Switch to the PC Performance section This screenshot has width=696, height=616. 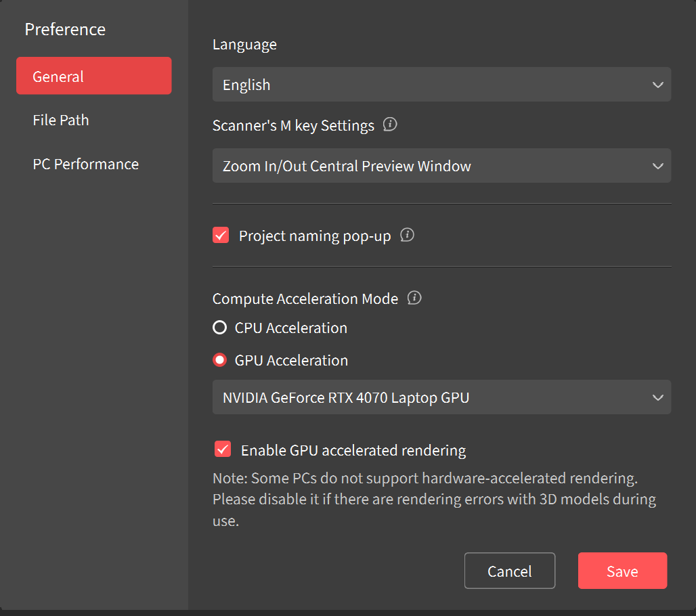point(85,164)
